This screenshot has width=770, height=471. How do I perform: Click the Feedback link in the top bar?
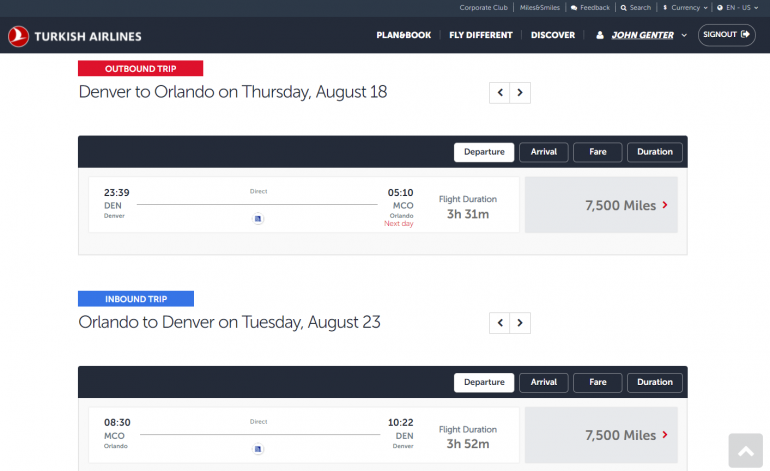(x=590, y=7)
